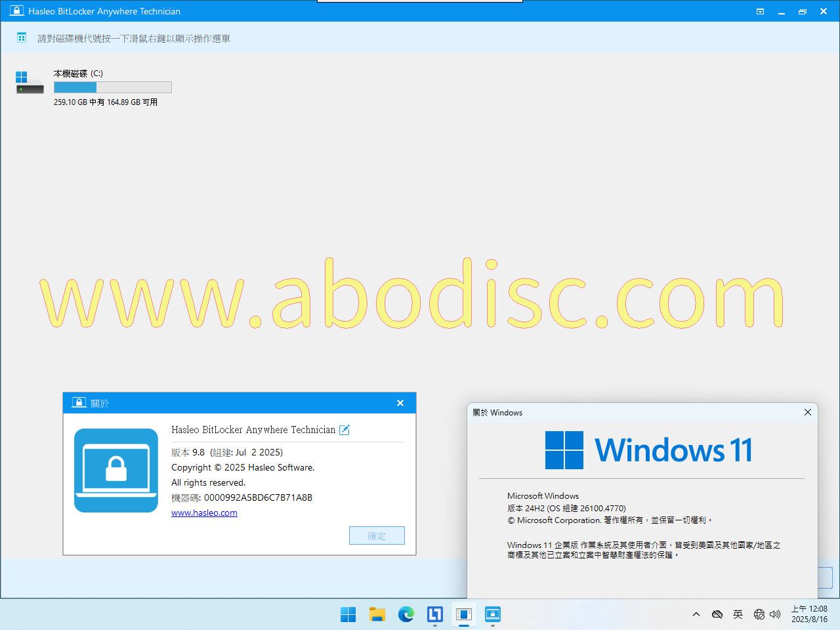This screenshot has height=630, width=840.
Task: Click the 版本 24H2 build text
Action: (566, 508)
